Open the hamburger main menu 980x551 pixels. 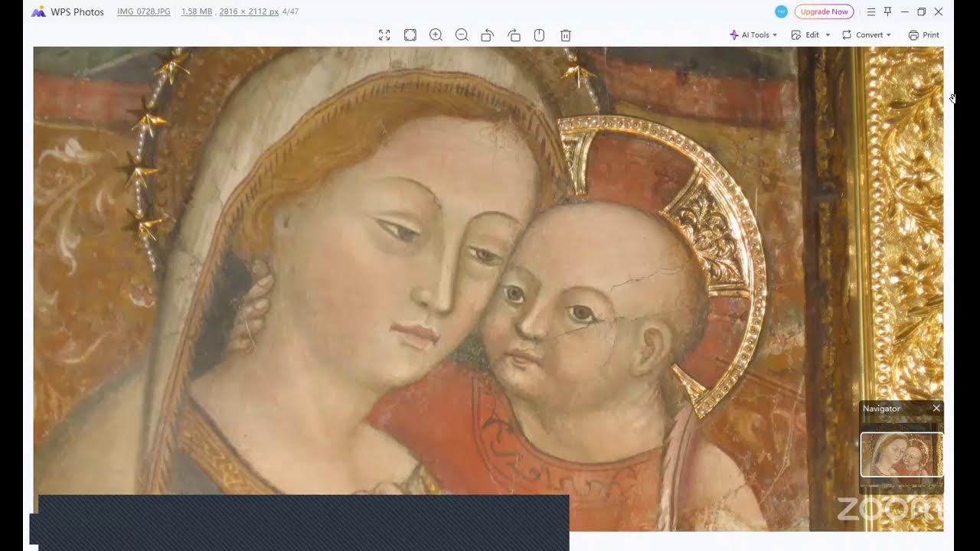tap(871, 11)
